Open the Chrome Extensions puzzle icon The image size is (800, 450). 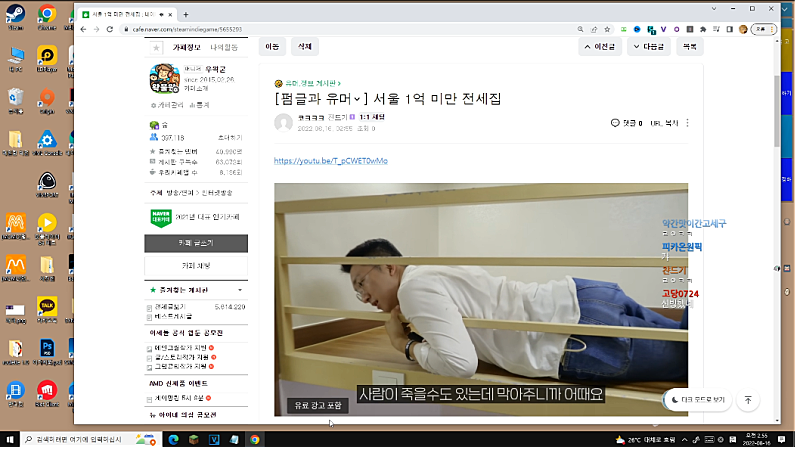tap(703, 30)
